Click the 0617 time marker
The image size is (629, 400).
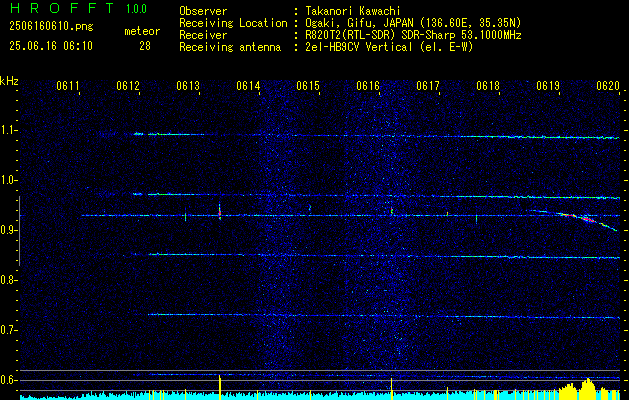coord(428,85)
